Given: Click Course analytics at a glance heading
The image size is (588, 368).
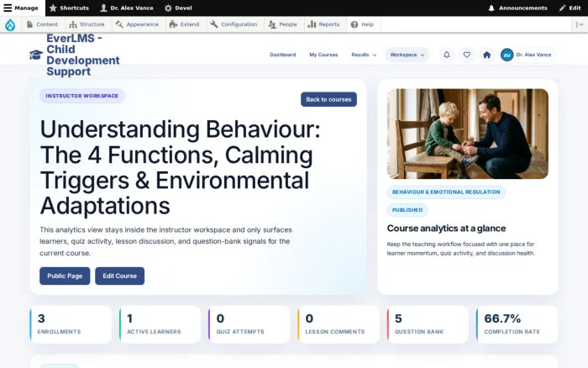Looking at the screenshot, I should (x=446, y=229).
